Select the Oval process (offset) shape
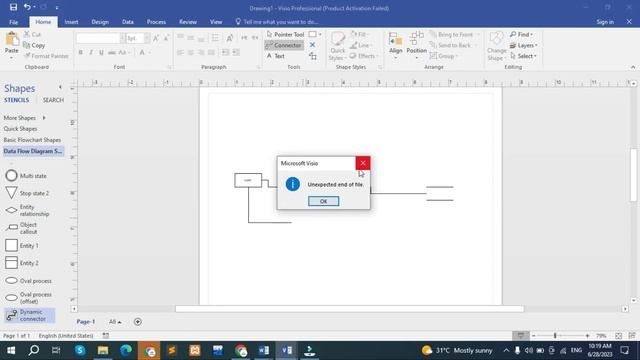This screenshot has width=640, height=360. pyautogui.click(x=29, y=298)
